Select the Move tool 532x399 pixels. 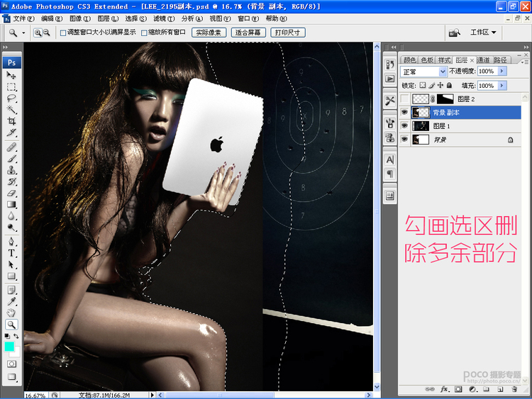click(x=11, y=75)
